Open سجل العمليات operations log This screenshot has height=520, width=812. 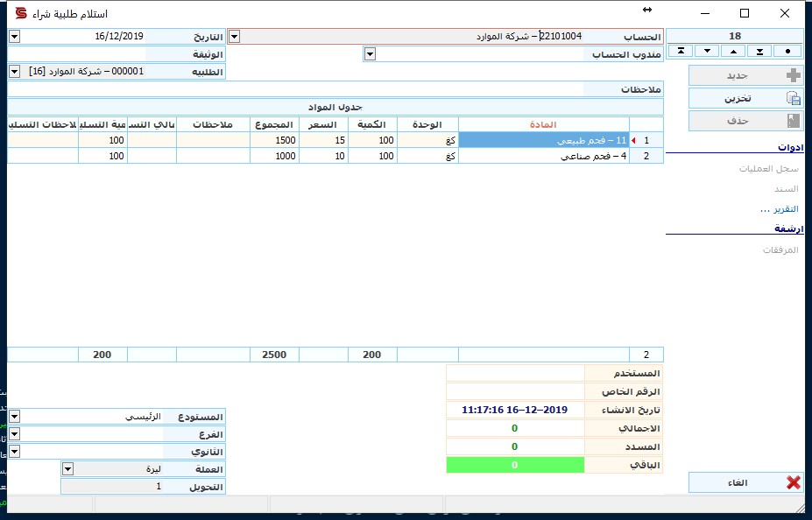769,169
